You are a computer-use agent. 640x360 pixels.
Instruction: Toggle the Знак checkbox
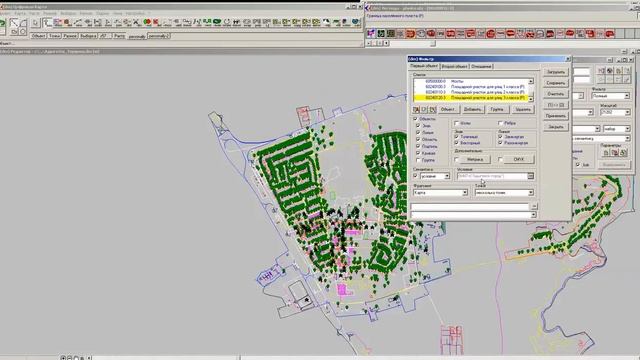(x=418, y=126)
